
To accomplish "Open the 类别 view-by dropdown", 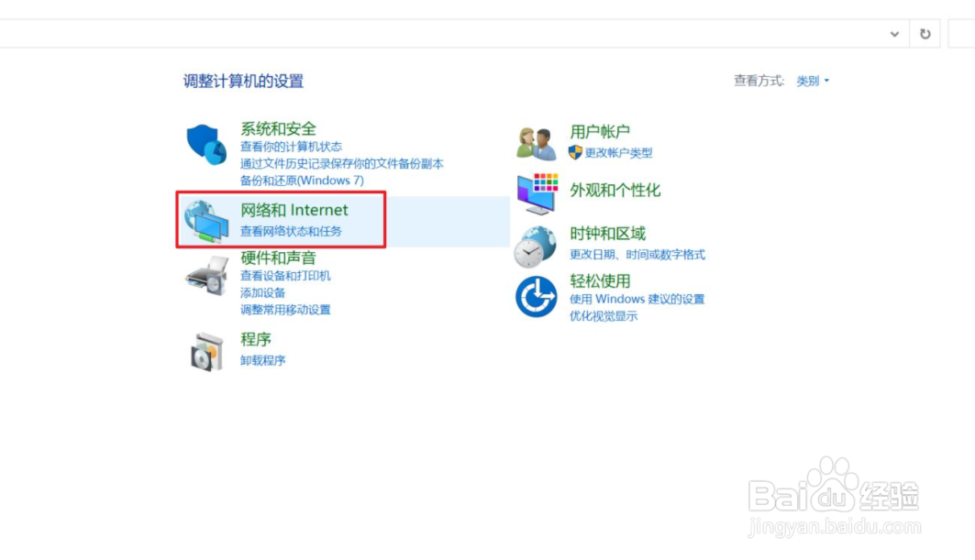I will 813,81.
